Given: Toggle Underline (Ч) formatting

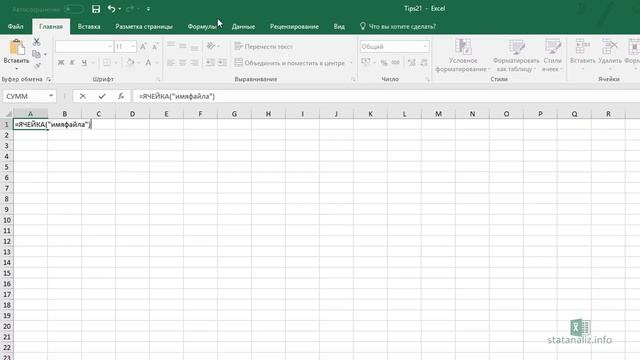Looking at the screenshot, I should [84, 62].
